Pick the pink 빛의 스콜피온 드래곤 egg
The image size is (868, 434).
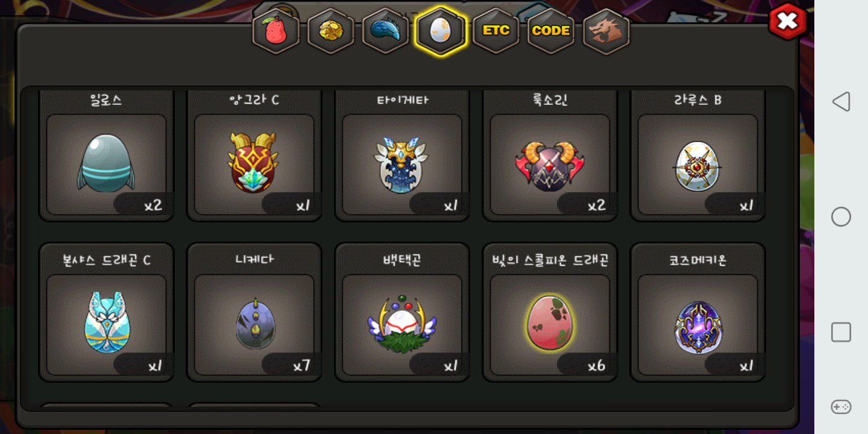[550, 312]
